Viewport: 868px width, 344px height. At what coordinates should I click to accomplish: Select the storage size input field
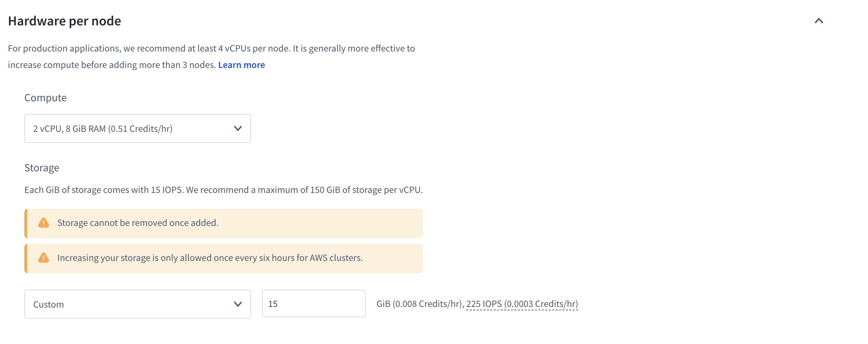pyautogui.click(x=313, y=303)
